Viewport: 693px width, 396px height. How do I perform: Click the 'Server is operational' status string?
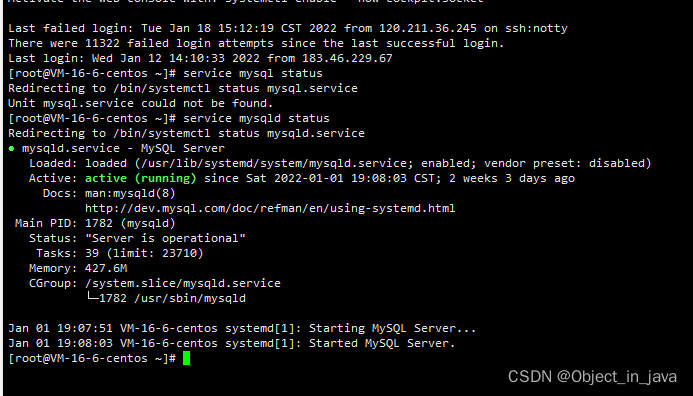click(165, 238)
